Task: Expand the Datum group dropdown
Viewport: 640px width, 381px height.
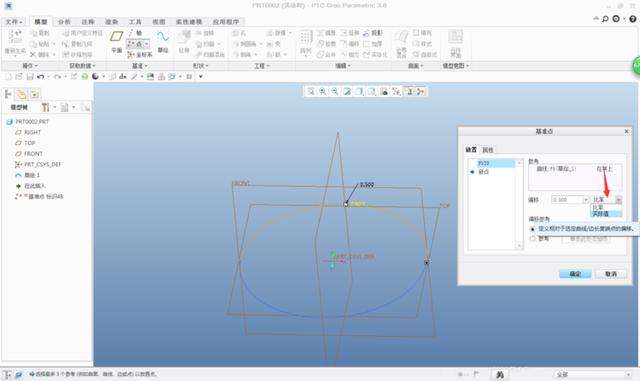Action: pyautogui.click(x=140, y=66)
